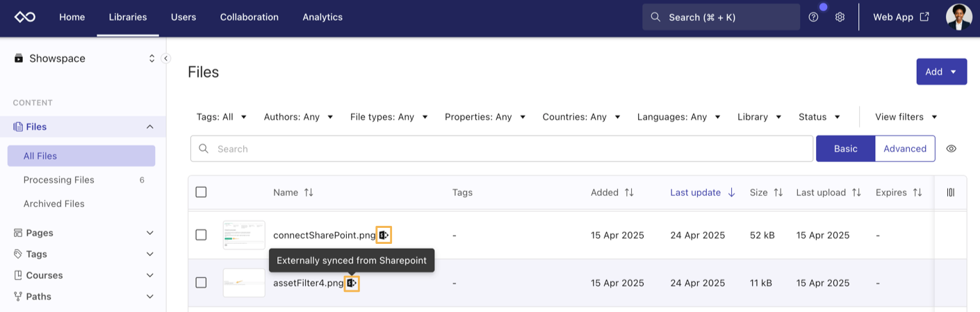Open Archived Files in the sidebar

point(54,204)
